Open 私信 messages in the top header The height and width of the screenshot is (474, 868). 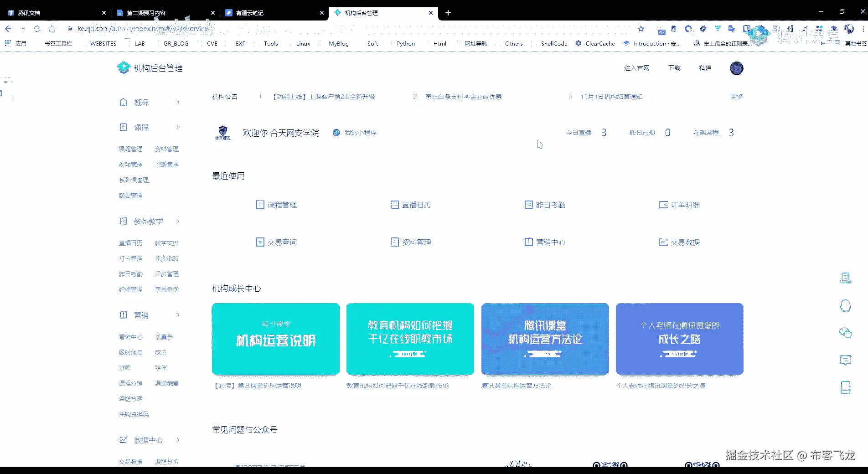[x=705, y=68]
